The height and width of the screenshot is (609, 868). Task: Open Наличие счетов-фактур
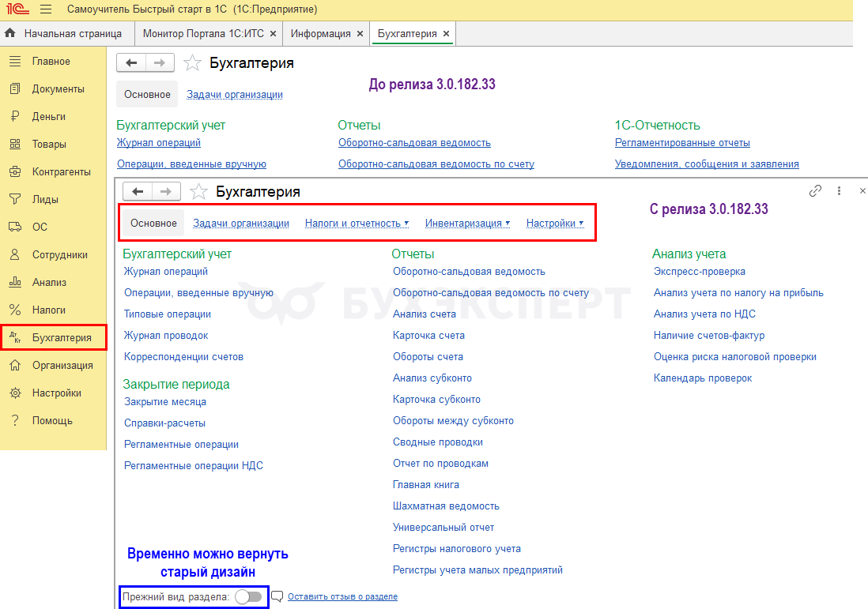[708, 335]
